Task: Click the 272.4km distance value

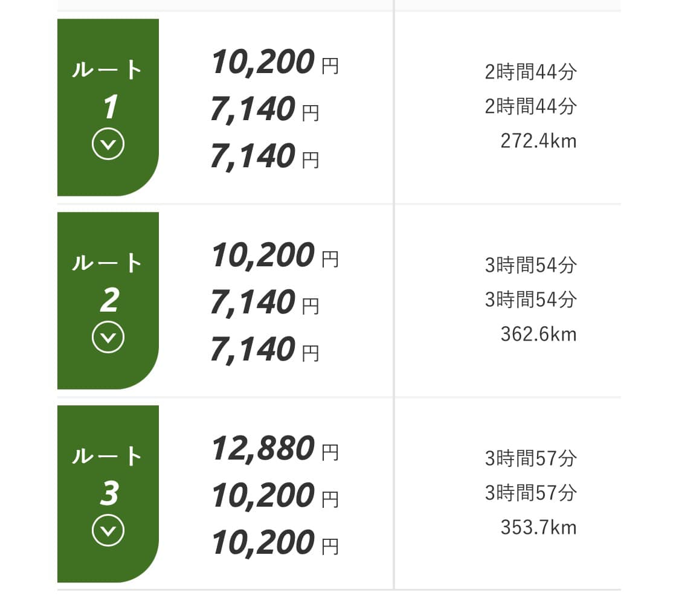Action: click(x=538, y=141)
